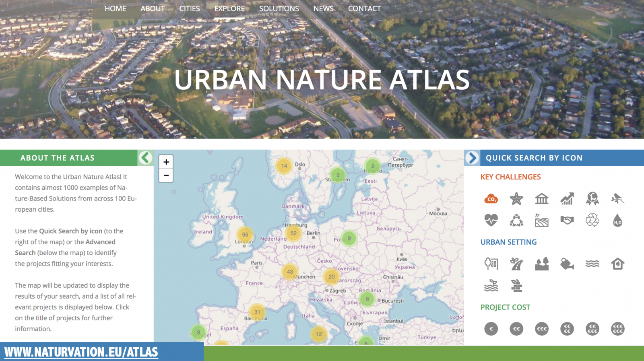Open the 52 cluster near Hamburg
Viewport: 644px width, 361px height.
tap(293, 233)
